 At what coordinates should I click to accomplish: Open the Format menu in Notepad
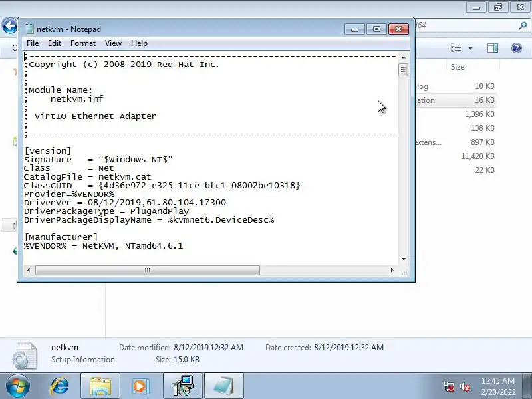(82, 43)
